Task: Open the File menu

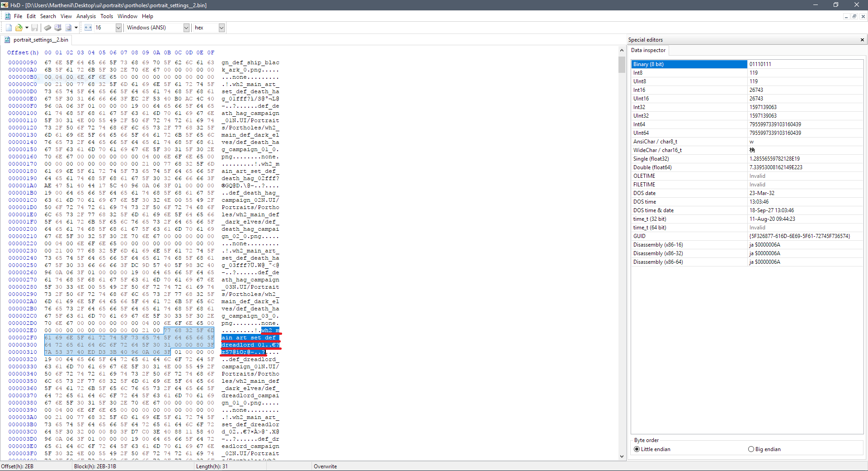Action: tap(18, 16)
